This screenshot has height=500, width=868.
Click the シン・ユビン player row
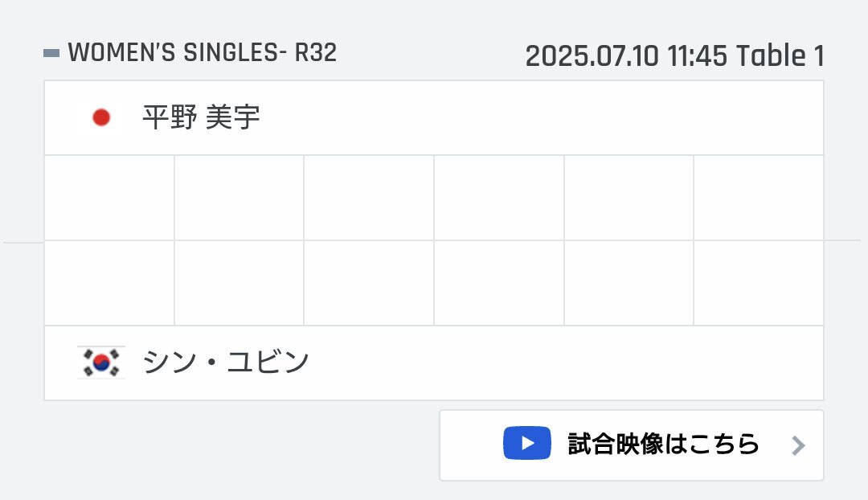(x=434, y=363)
